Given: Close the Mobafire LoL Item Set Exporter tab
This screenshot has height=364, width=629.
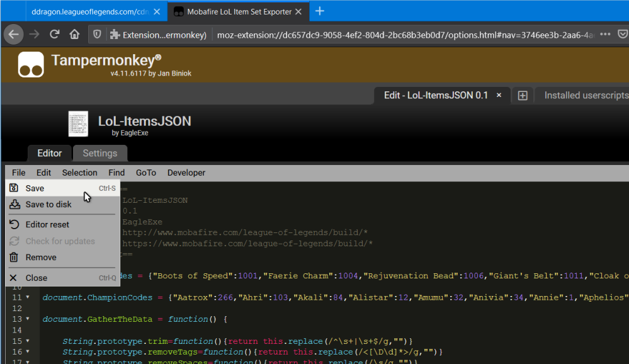Looking at the screenshot, I should 298,11.
